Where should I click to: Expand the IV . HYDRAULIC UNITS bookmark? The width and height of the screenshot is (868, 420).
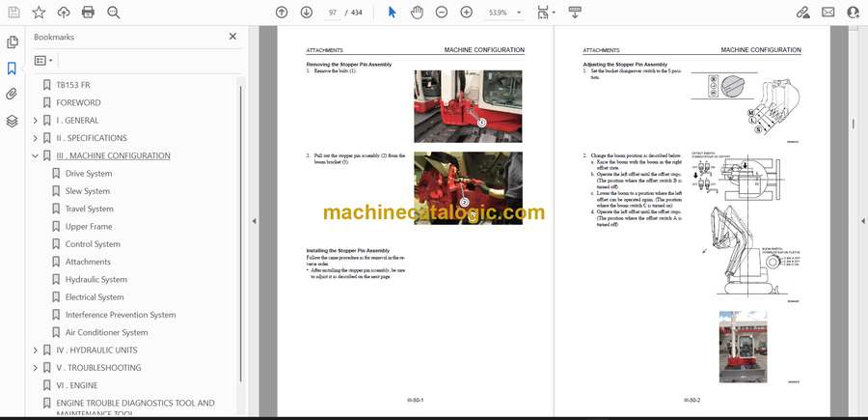(36, 350)
